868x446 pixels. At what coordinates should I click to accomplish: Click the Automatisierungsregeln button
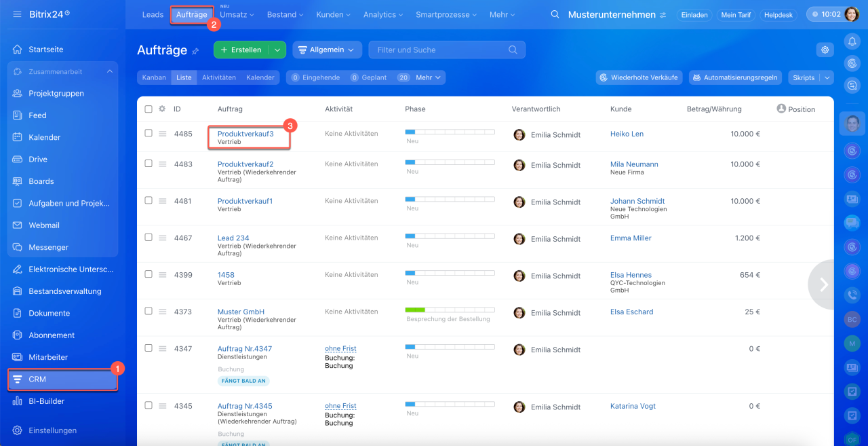pyautogui.click(x=735, y=77)
